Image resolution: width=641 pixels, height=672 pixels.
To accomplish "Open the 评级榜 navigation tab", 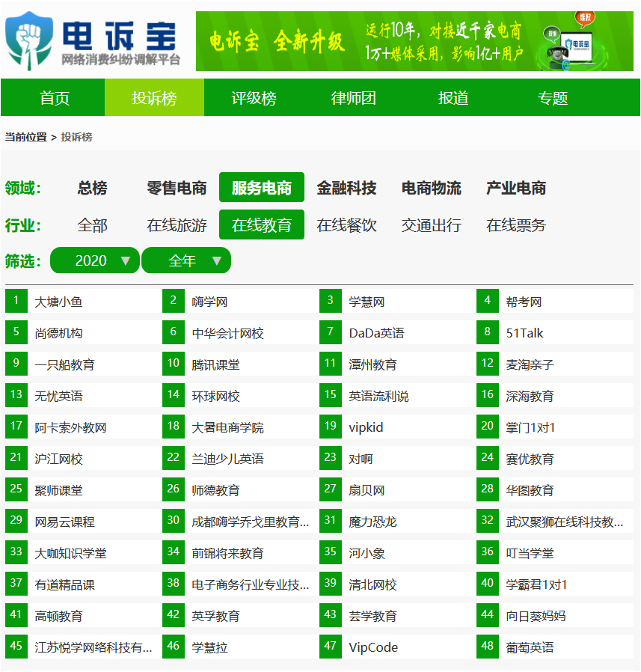I will [x=254, y=98].
